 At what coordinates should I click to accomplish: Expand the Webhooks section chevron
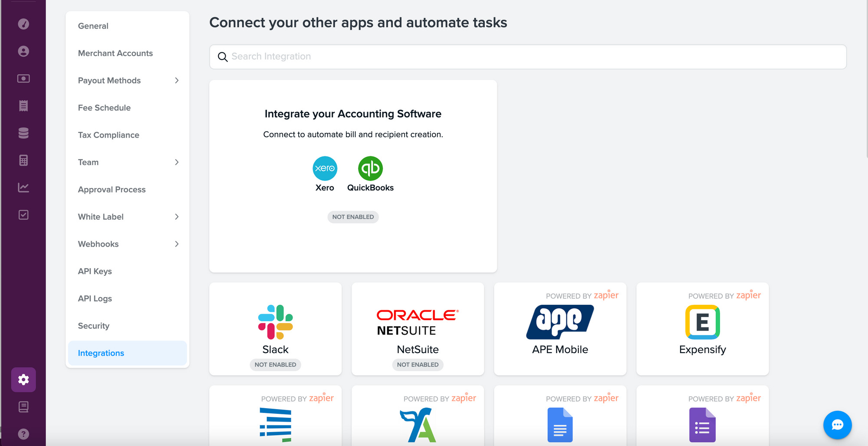(x=177, y=244)
